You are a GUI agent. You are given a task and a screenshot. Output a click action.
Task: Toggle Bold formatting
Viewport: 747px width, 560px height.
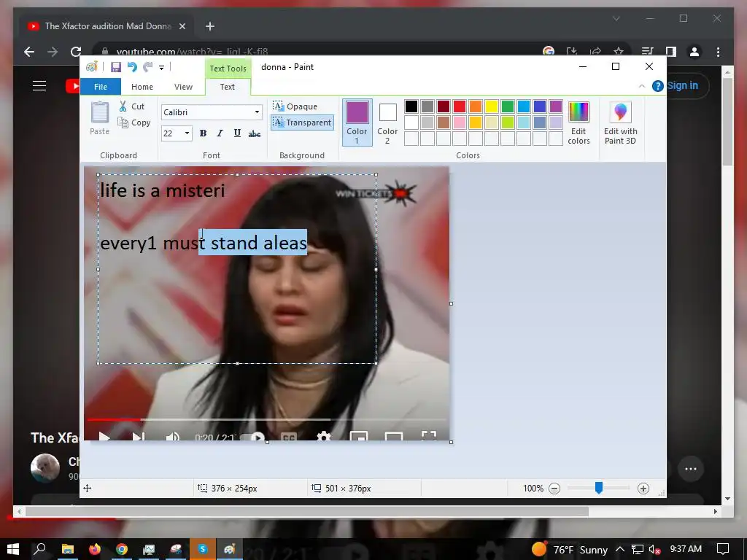click(203, 133)
